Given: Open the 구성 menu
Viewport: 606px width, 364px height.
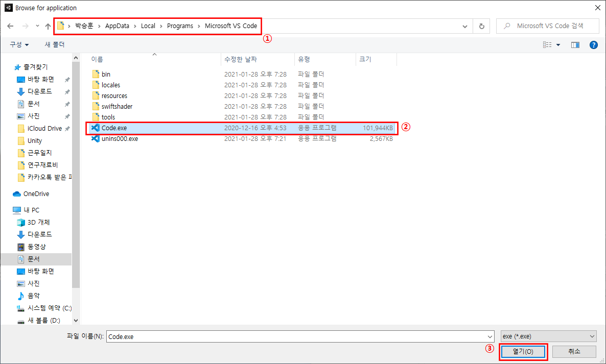Looking at the screenshot, I should 19,45.
